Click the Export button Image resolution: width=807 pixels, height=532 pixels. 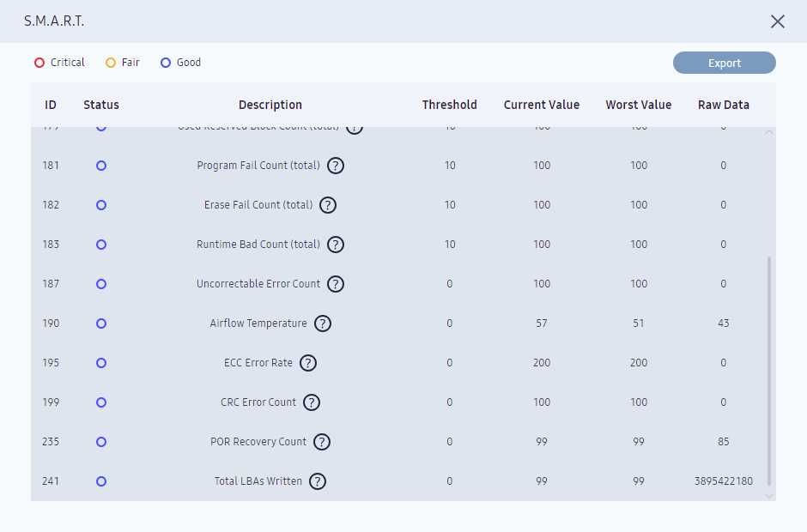(724, 63)
